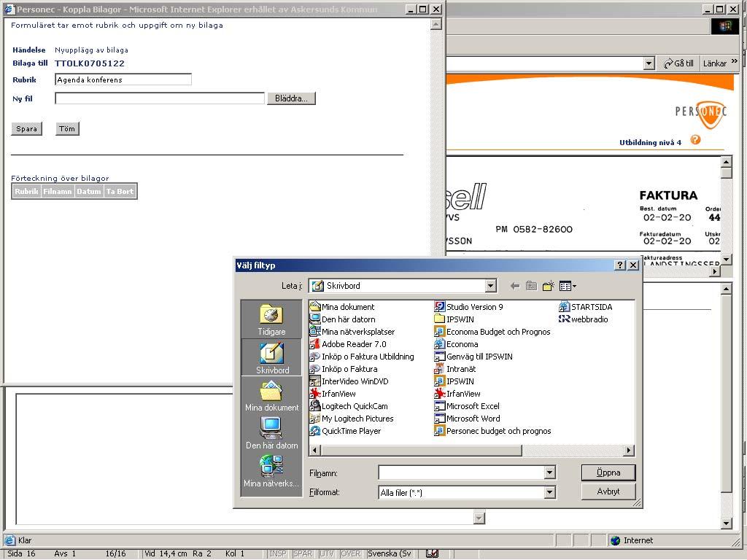Image resolution: width=747 pixels, height=560 pixels.
Task: Select Intranät shortcut
Action: coord(455,368)
